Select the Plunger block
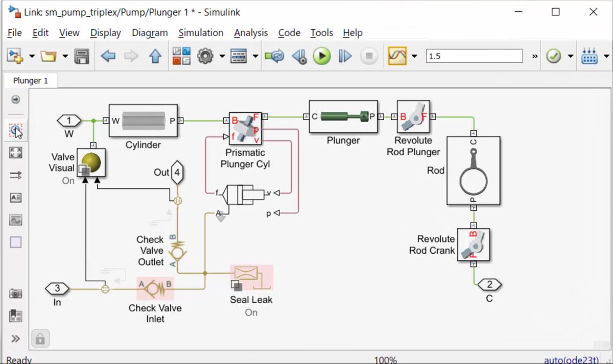The width and height of the screenshot is (613, 364). coord(343,116)
